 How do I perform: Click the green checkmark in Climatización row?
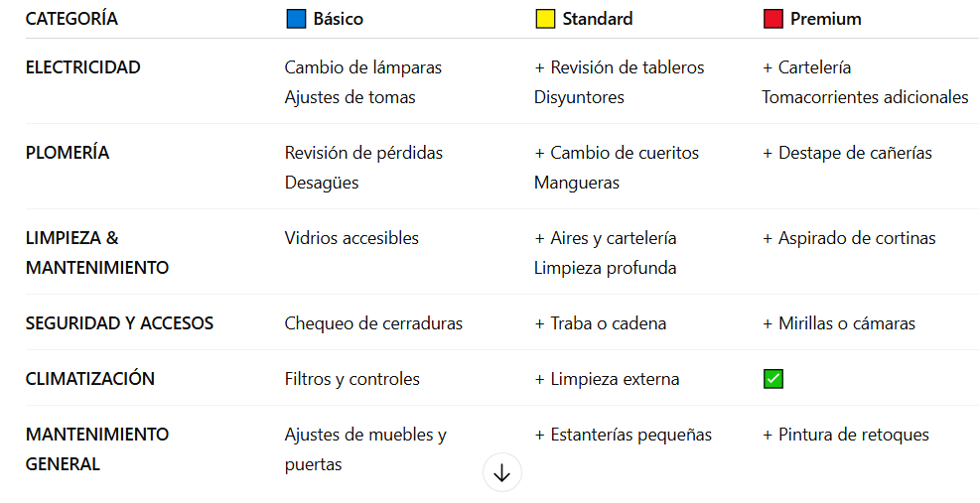click(773, 379)
